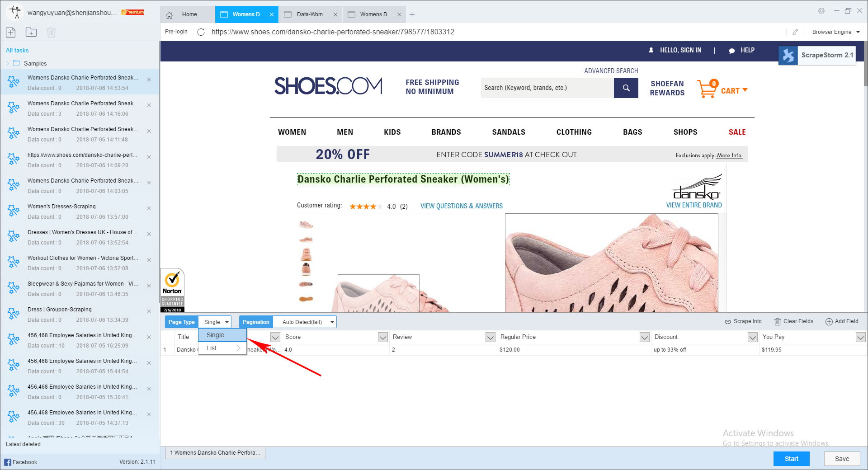Click the task icon of Sleepwear & Sexy Pajamas

pyautogui.click(x=14, y=288)
